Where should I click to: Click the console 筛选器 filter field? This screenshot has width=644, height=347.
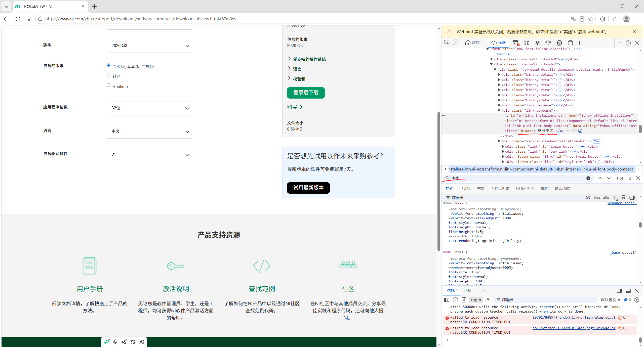[x=546, y=300]
